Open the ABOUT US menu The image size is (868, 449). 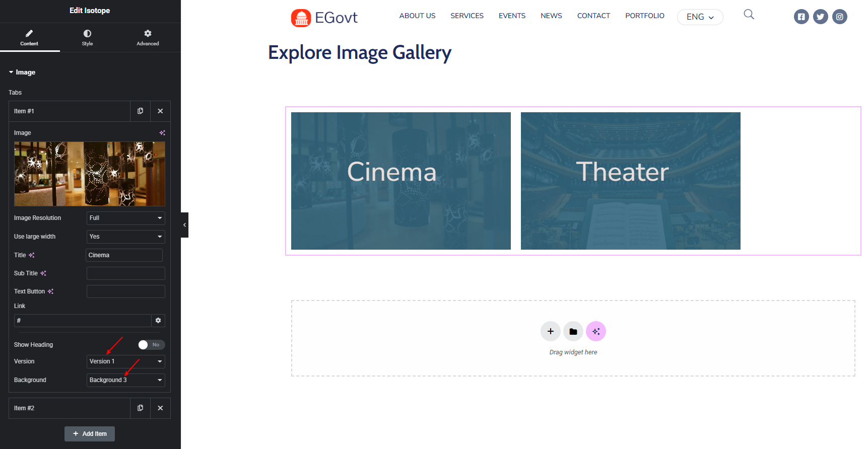click(x=417, y=16)
